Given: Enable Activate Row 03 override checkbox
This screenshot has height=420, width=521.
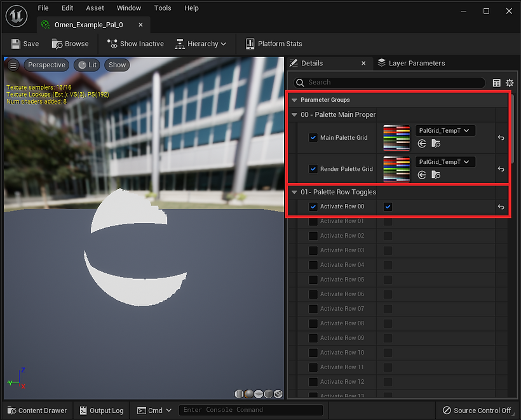Looking at the screenshot, I should coord(313,250).
